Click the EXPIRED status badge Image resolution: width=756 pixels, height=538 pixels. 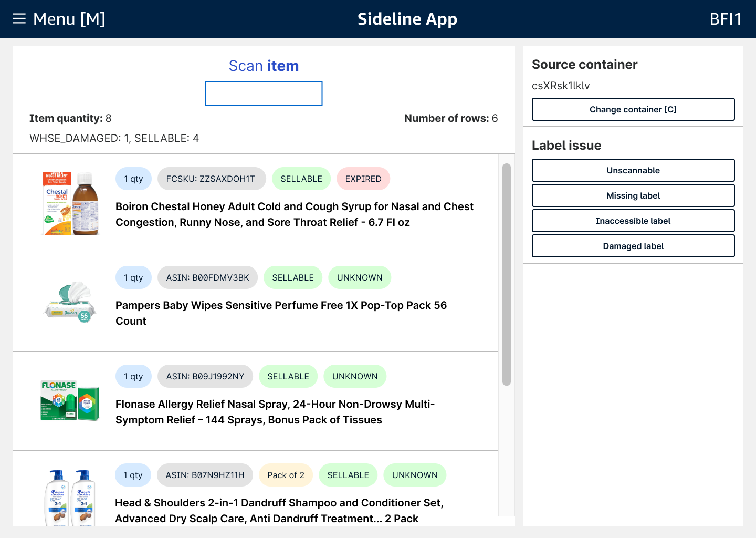pos(363,179)
